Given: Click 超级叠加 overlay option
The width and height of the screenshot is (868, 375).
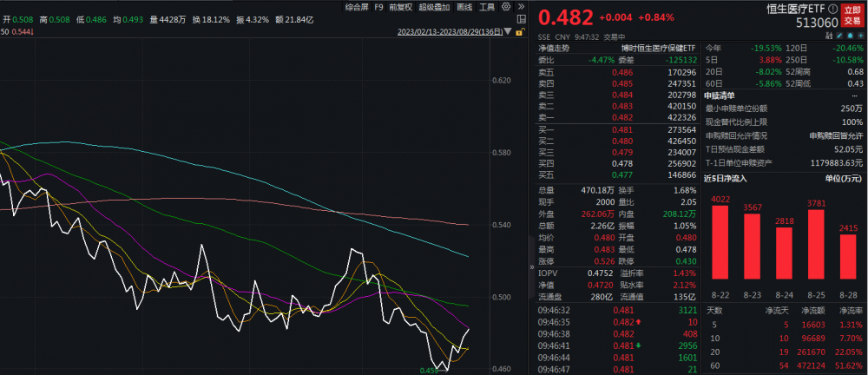Looking at the screenshot, I should click(432, 7).
